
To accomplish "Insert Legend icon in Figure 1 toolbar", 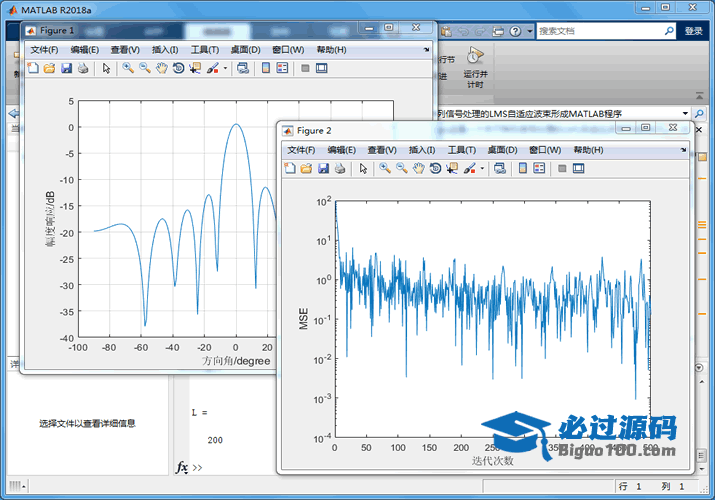I will pyautogui.click(x=282, y=68).
